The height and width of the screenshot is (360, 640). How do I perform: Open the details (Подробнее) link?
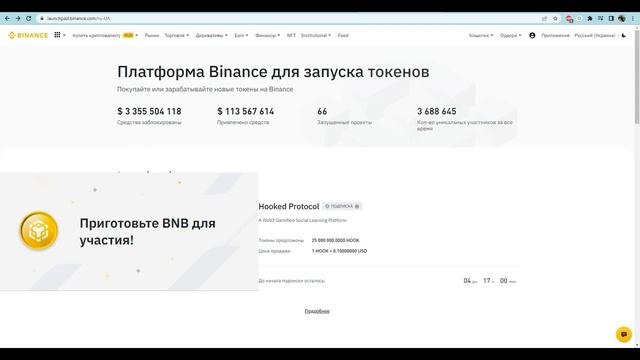point(317,311)
